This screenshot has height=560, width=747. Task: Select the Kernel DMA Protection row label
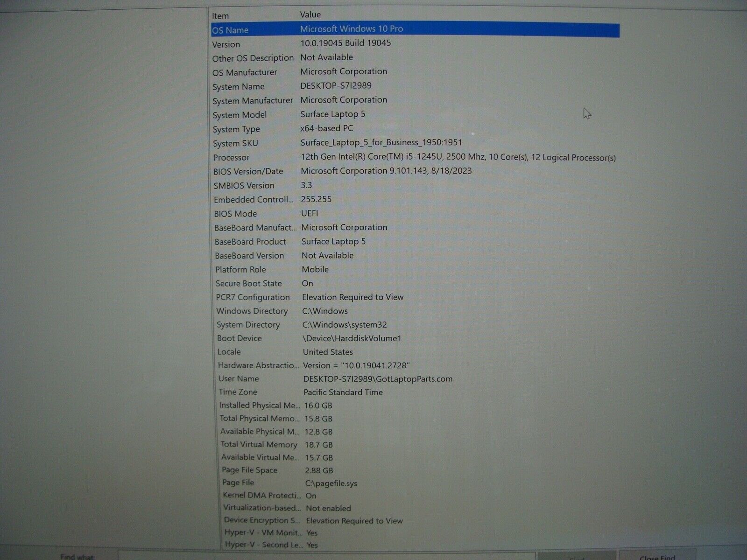pos(262,496)
